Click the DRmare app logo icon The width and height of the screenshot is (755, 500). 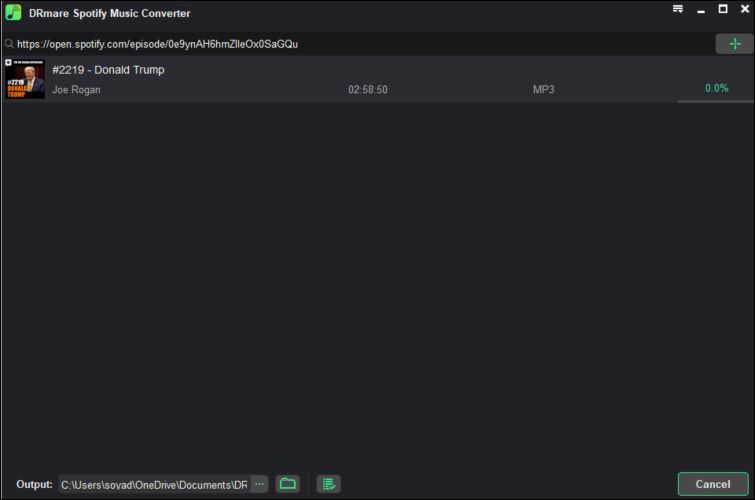pyautogui.click(x=13, y=13)
